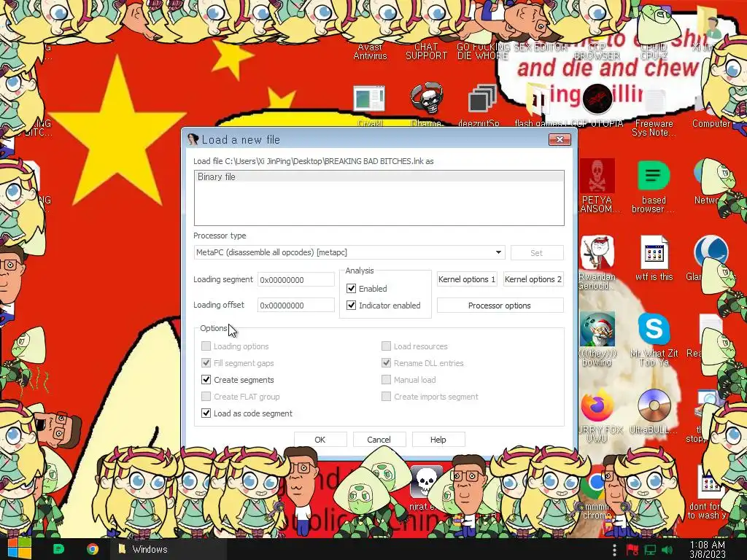Click the IDA icon in dialog title bar
The image size is (747, 560).
(193, 139)
